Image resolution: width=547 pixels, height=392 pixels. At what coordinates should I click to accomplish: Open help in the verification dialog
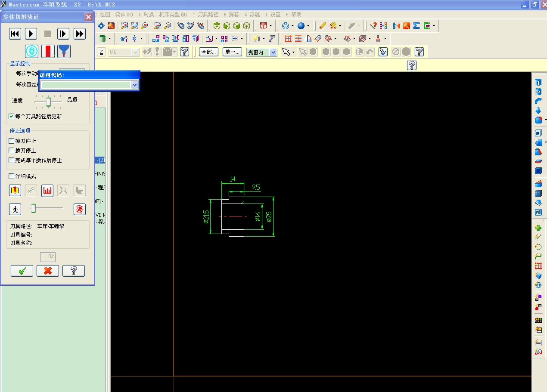tap(74, 271)
